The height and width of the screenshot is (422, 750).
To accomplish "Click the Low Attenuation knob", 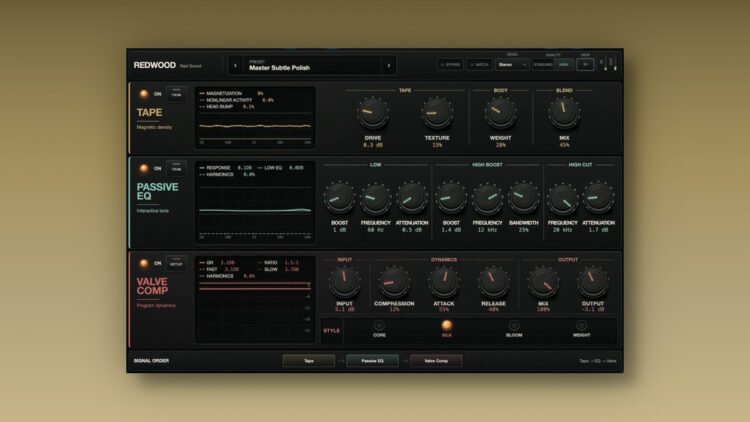I will tap(412, 197).
